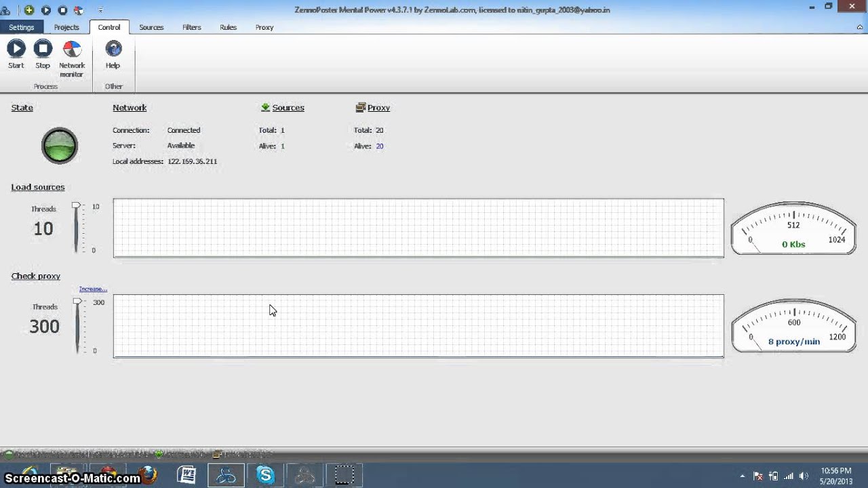Open Microsoft Word from the taskbar

(186, 474)
